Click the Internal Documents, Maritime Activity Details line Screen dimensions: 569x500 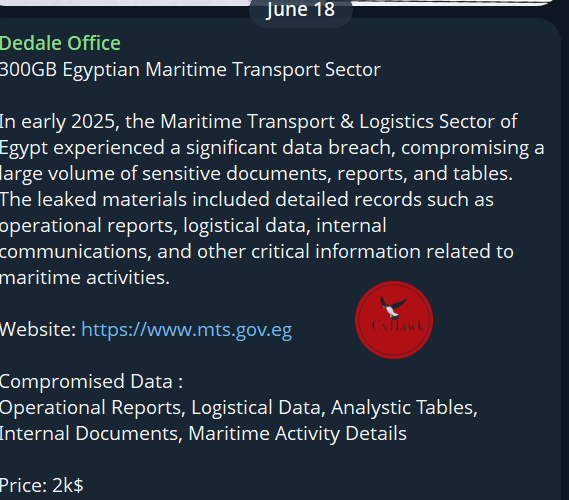[203, 434]
